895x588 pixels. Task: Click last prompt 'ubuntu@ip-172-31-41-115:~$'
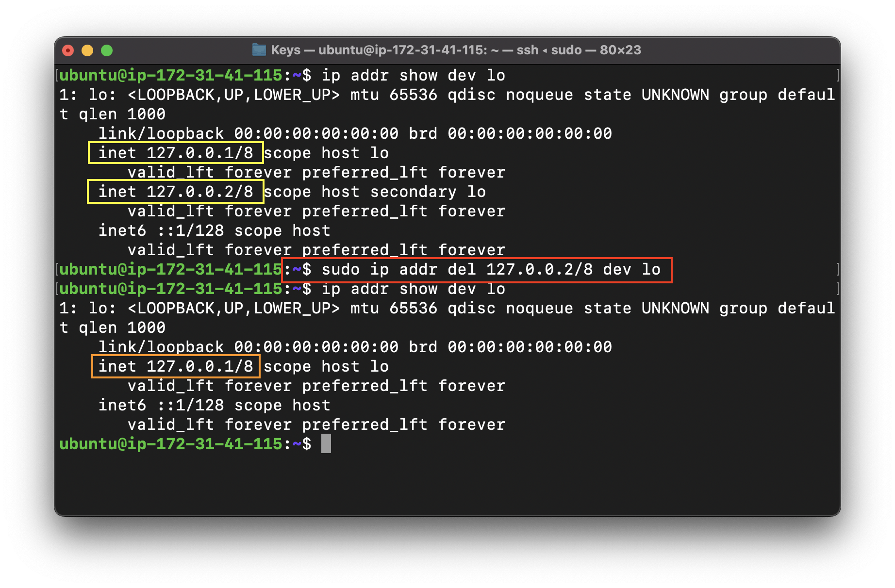[185, 444]
